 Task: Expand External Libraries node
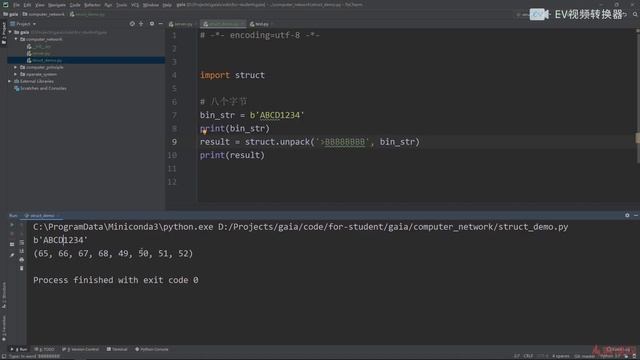(x=10, y=81)
